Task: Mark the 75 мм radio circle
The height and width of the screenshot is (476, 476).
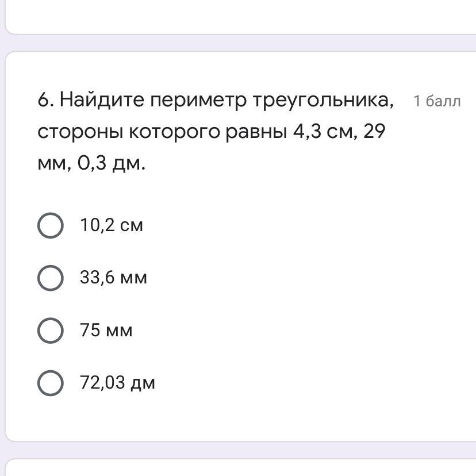Action: point(51,331)
